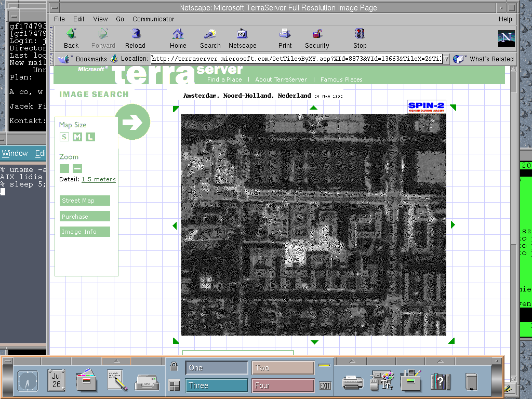Screen dimensions: 532x399
Task: Follow the About TerraServer link
Action: 281,79
